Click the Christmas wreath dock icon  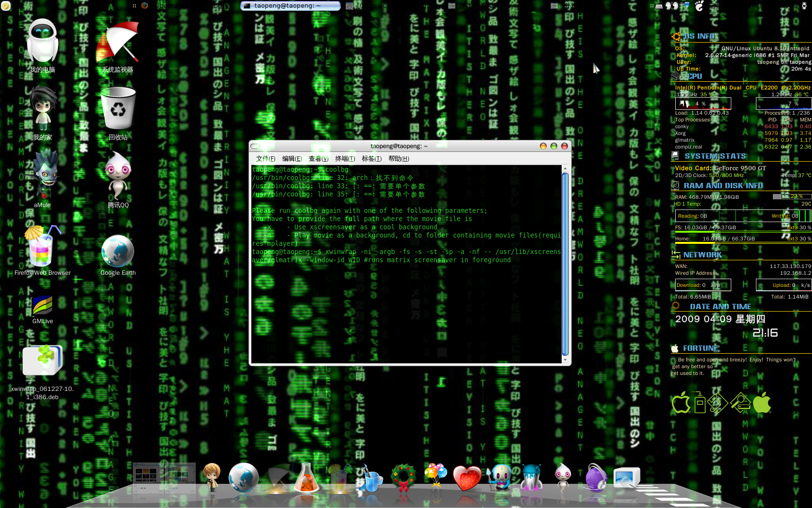click(x=404, y=477)
